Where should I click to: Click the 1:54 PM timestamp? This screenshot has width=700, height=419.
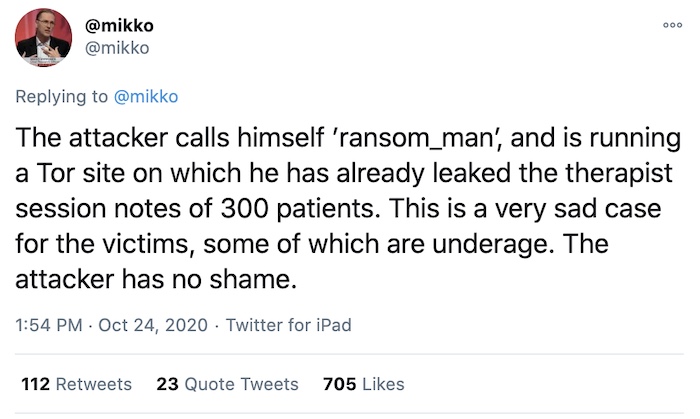49,325
